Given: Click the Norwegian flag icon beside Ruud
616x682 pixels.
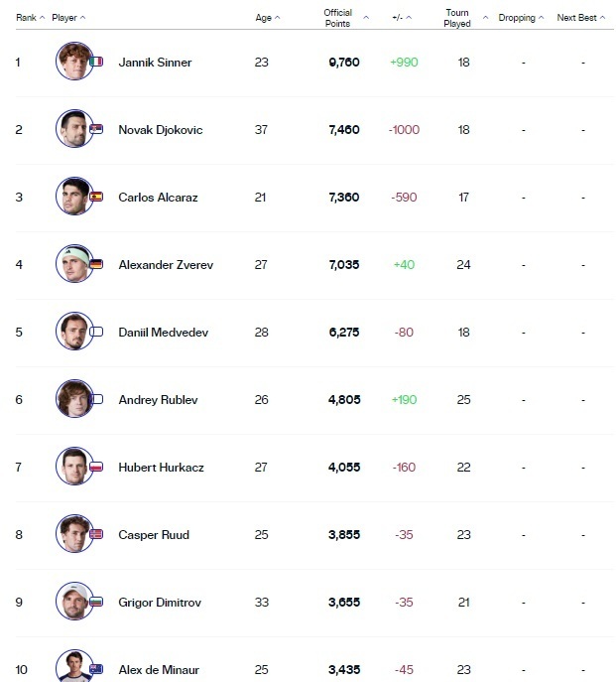Looking at the screenshot, I should pos(96,534).
